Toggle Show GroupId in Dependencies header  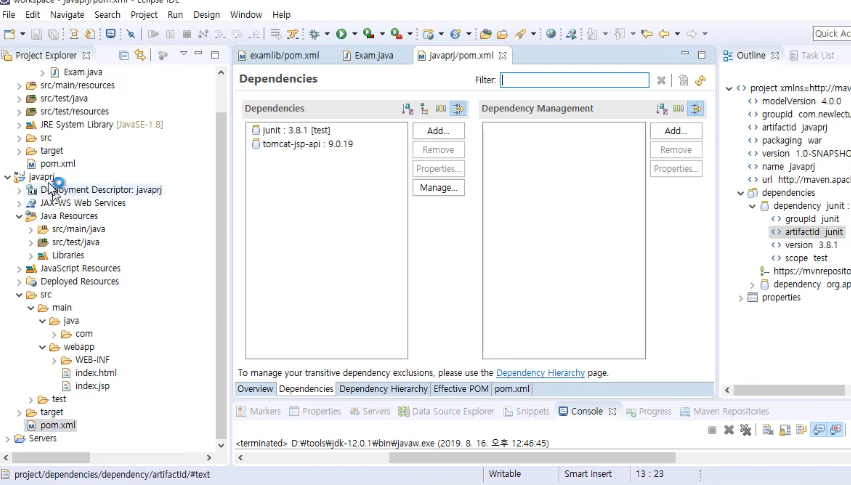(x=441, y=109)
